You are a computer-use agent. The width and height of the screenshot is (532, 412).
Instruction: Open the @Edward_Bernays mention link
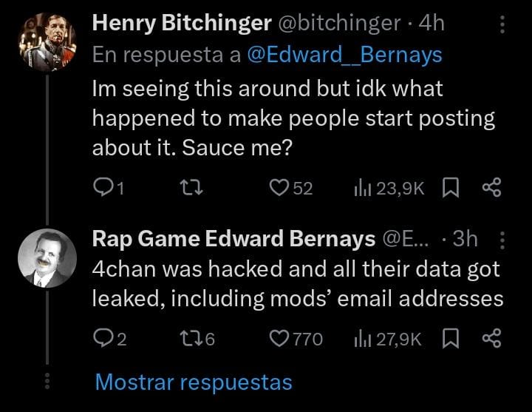345,55
